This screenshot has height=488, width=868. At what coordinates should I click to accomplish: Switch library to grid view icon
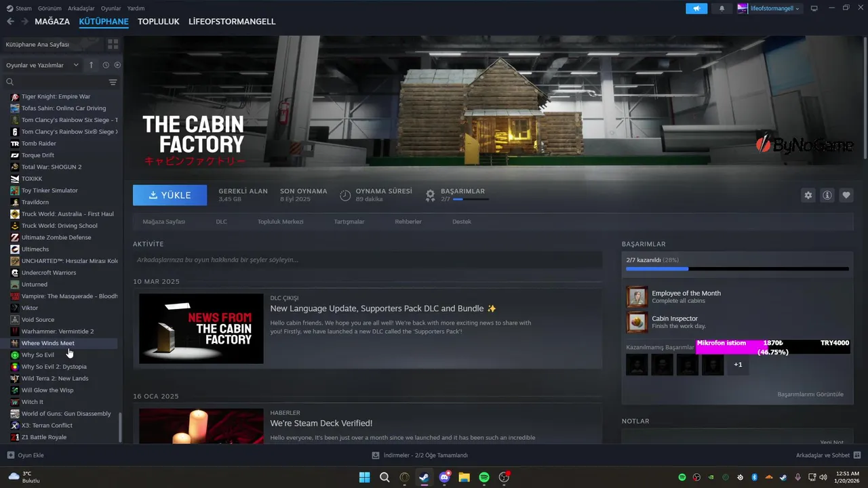coord(113,44)
